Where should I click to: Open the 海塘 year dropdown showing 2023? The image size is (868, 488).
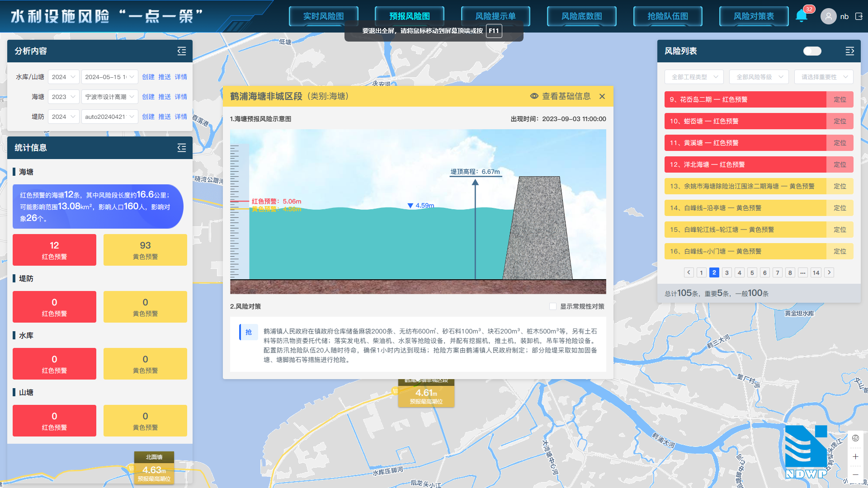(64, 97)
